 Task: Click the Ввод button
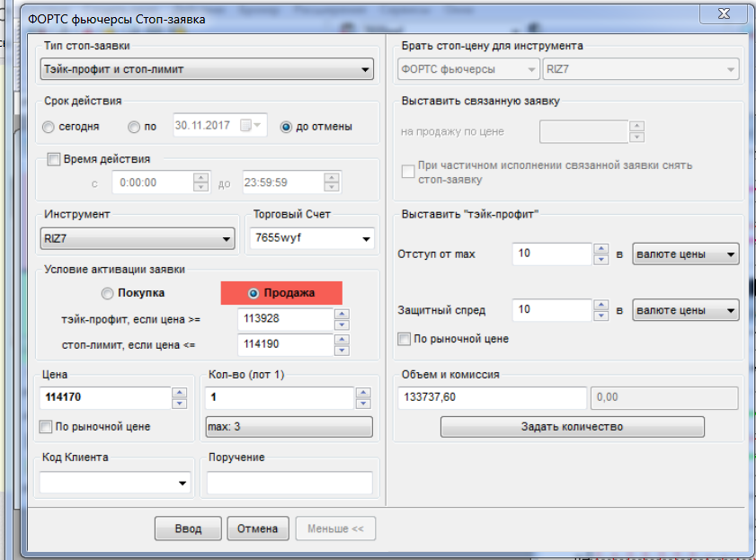tap(188, 529)
